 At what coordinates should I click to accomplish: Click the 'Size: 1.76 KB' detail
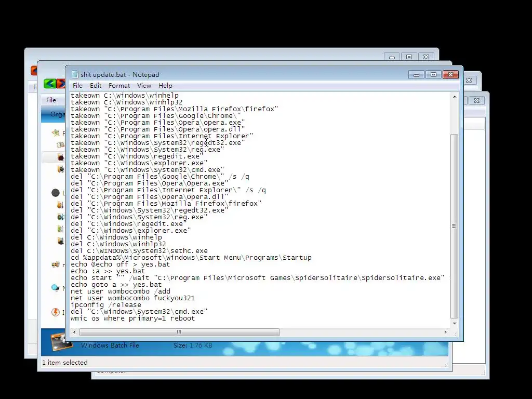coord(193,345)
